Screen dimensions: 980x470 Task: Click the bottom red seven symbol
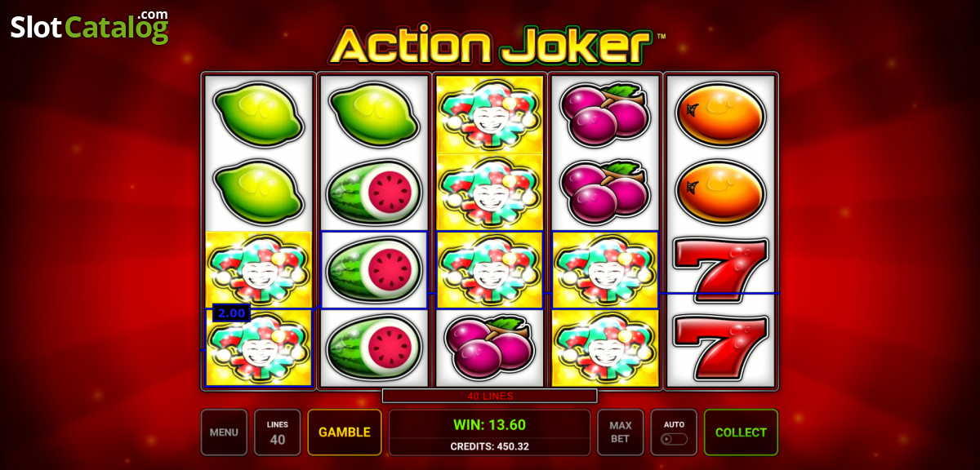click(720, 346)
